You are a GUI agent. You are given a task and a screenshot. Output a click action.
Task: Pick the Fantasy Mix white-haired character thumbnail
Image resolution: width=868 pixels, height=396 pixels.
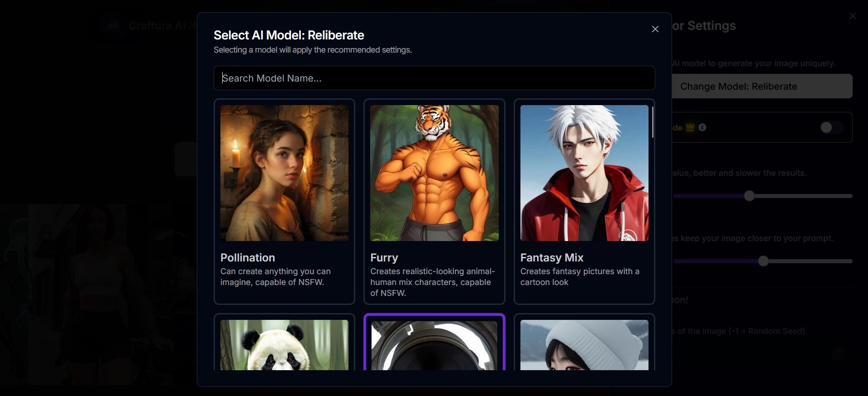click(584, 173)
